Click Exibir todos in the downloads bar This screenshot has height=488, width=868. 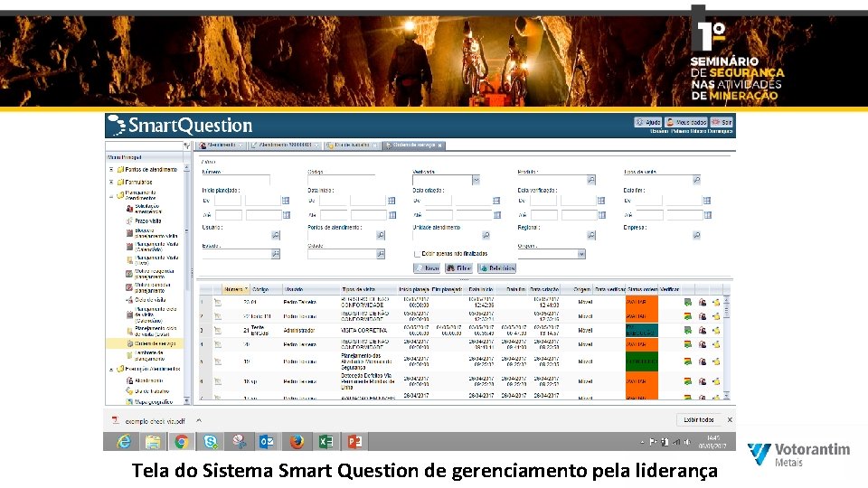coord(699,420)
